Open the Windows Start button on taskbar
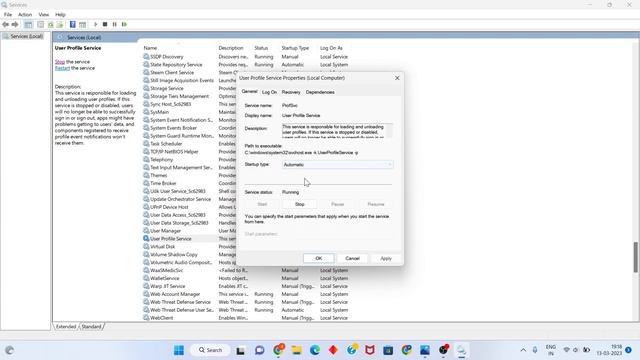Image resolution: width=640 pixels, height=360 pixels. [x=179, y=350]
